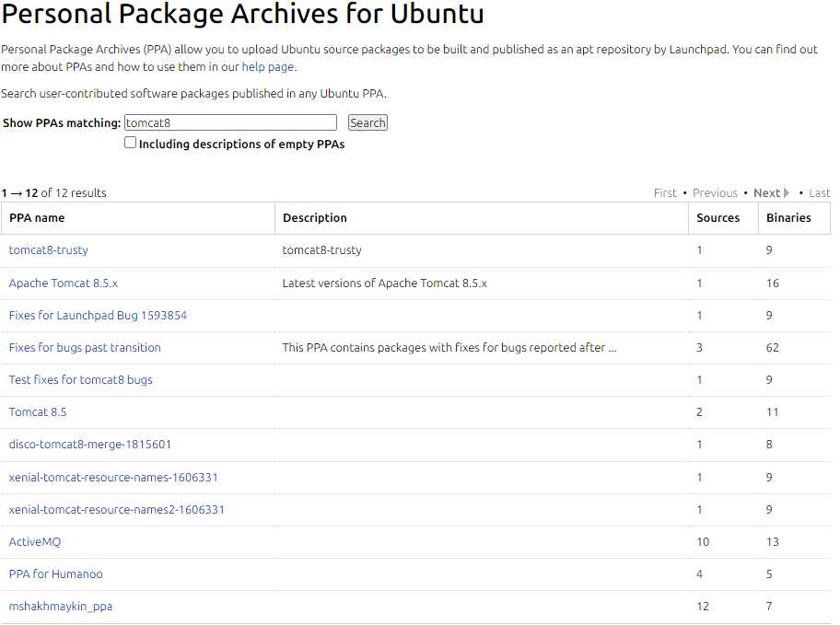Open the Tomcat 8.5 PPA link
840x625 pixels.
(x=38, y=412)
